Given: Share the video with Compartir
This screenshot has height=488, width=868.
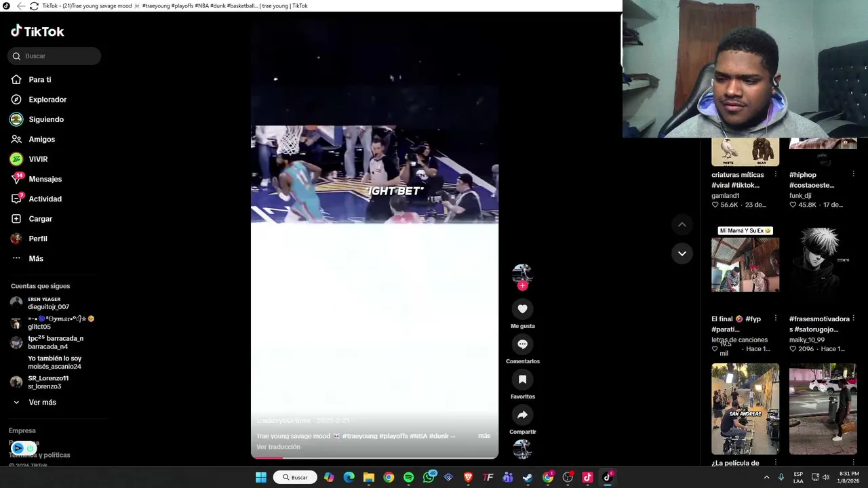Looking at the screenshot, I should (x=522, y=415).
